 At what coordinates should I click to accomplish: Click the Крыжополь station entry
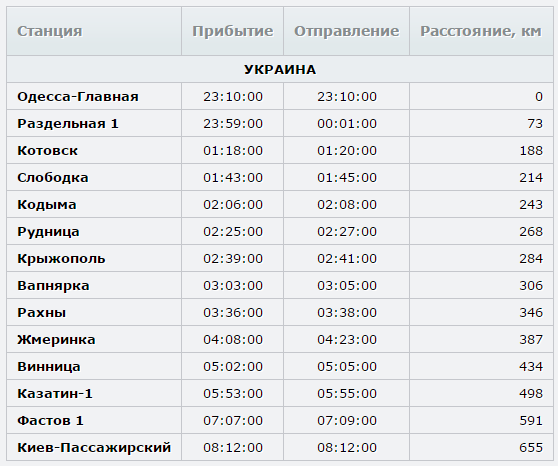coord(61,259)
